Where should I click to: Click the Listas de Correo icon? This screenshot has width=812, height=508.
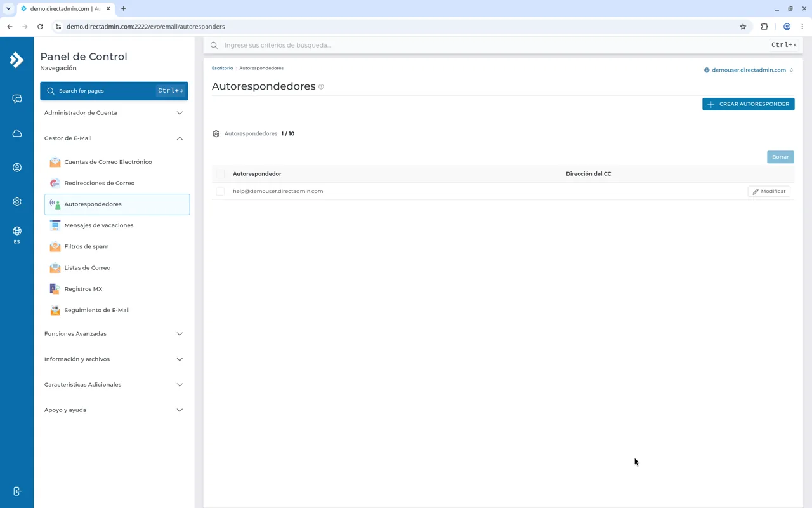coord(55,268)
